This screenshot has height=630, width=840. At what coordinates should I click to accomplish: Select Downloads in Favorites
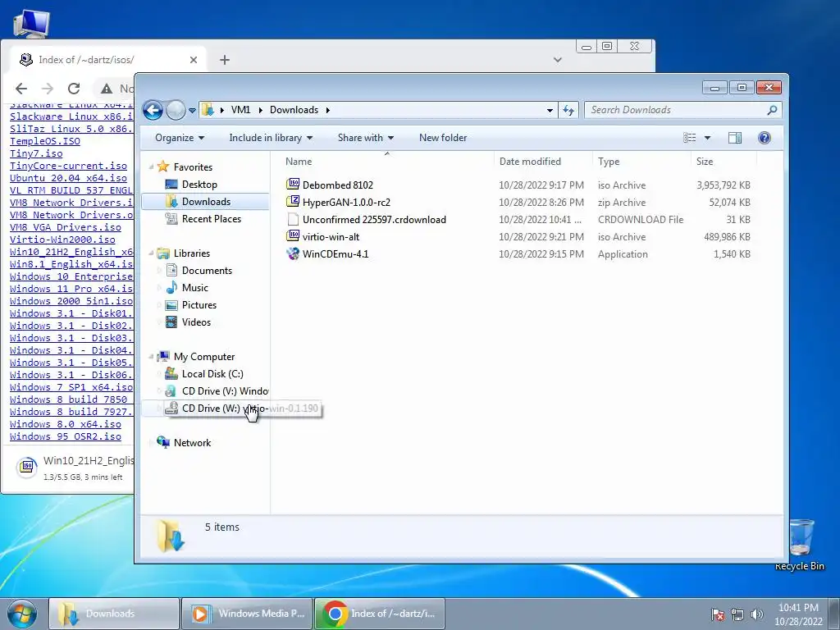click(206, 202)
